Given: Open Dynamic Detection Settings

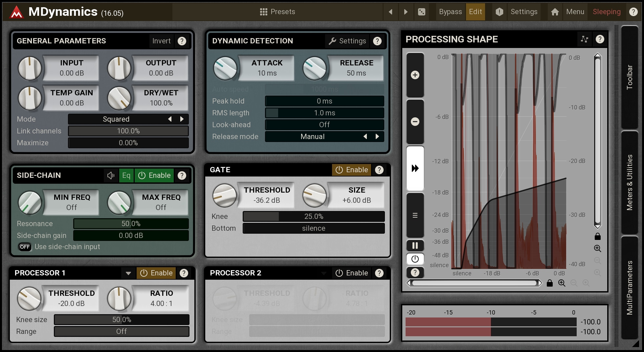Looking at the screenshot, I should coord(347,41).
